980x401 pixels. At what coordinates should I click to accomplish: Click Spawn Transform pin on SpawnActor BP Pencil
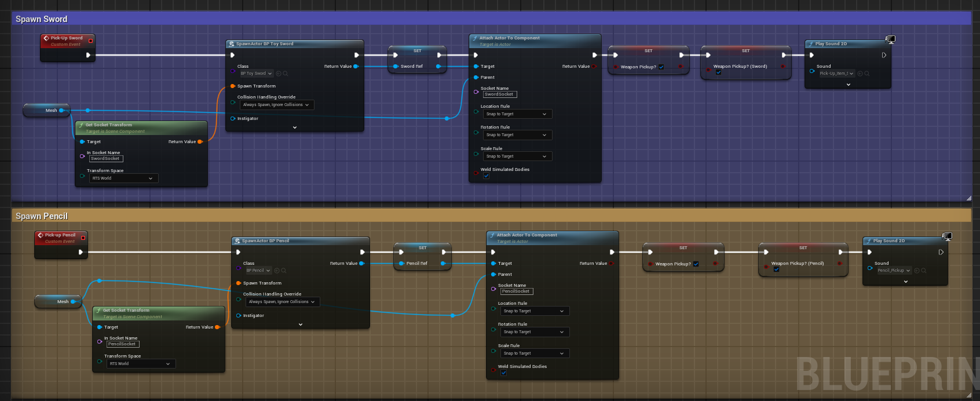point(239,283)
